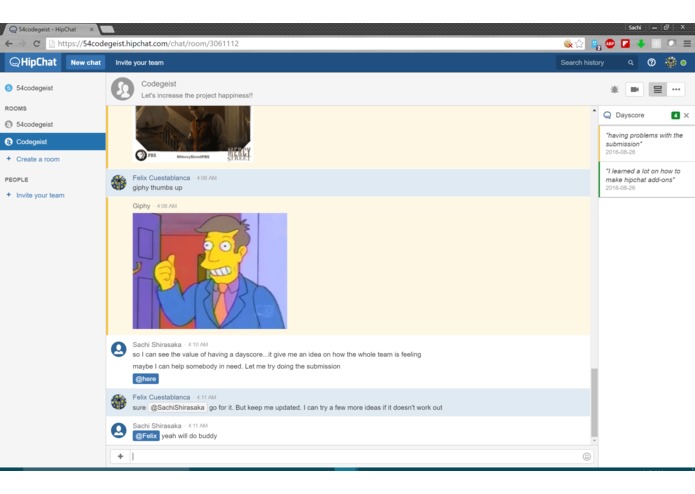Close the Dayscore side panel
The height and width of the screenshot is (494, 695).
click(686, 115)
